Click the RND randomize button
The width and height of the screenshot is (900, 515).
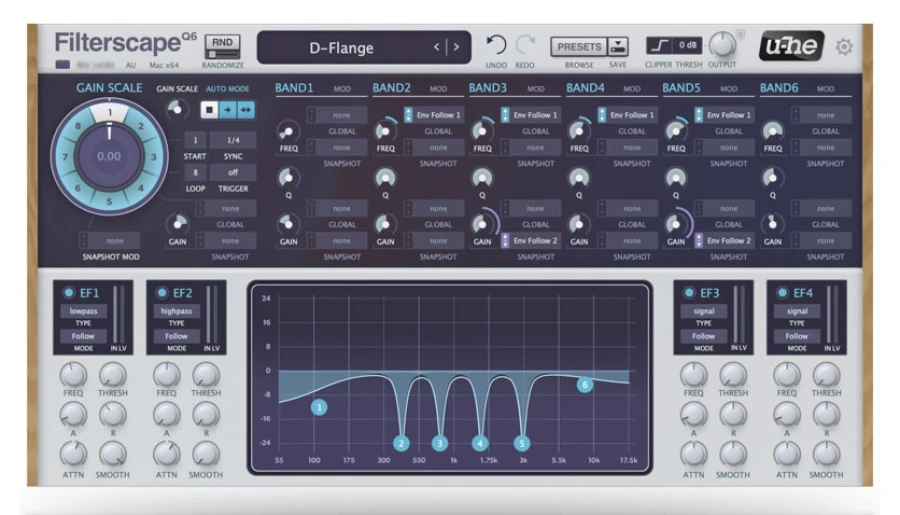pyautogui.click(x=222, y=47)
